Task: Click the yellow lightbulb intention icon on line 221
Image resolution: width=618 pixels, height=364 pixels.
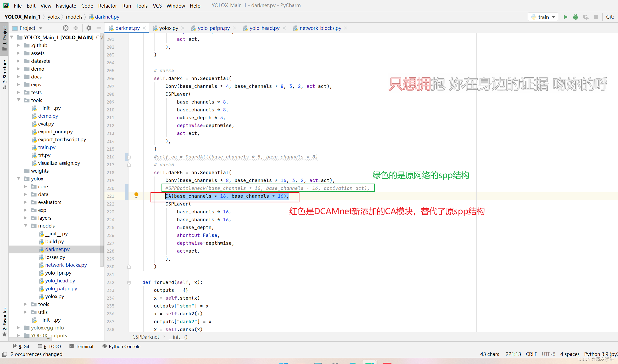Action: coord(136,195)
